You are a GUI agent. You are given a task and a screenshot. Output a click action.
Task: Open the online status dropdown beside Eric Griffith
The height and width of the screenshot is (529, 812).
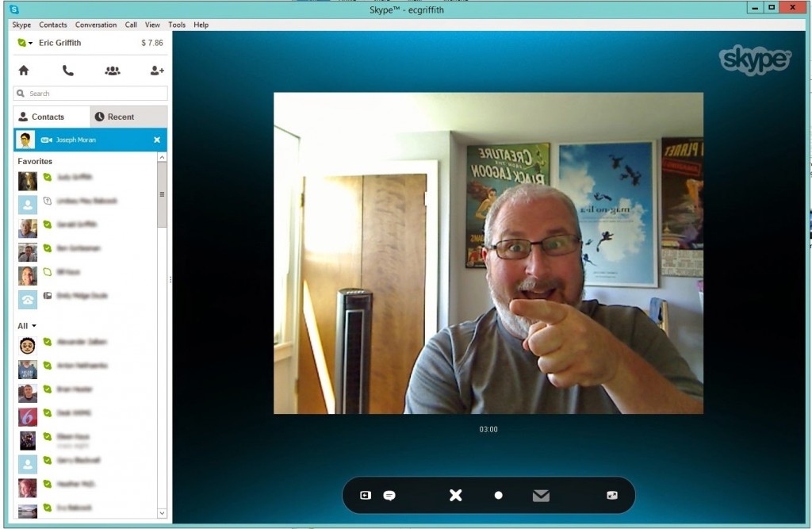[25, 43]
